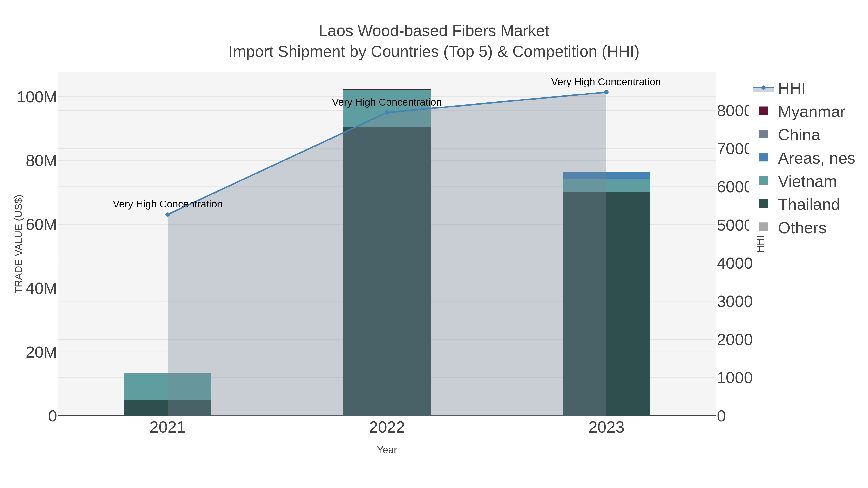The height and width of the screenshot is (488, 868).
Task: Click the 2021 Thailand bar segment
Action: [168, 408]
